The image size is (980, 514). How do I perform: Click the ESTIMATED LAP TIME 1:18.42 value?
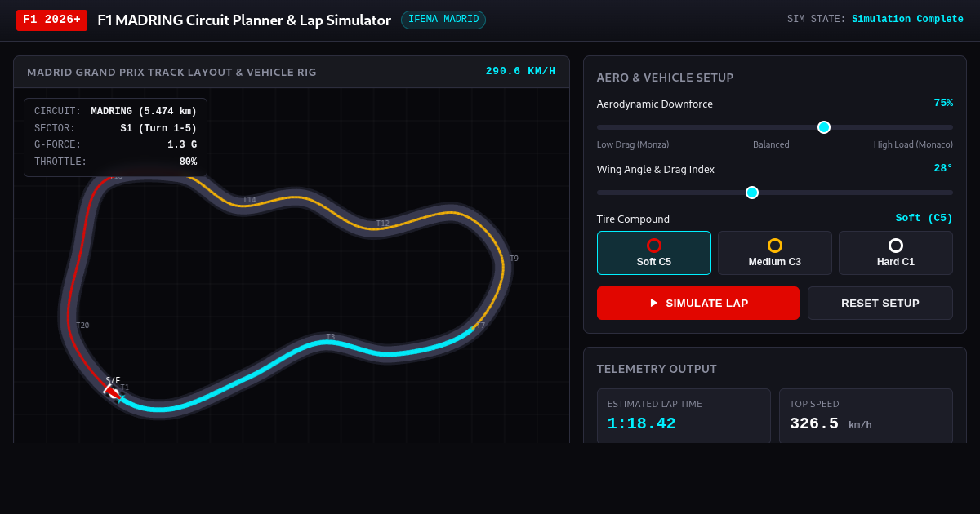pyautogui.click(x=642, y=424)
